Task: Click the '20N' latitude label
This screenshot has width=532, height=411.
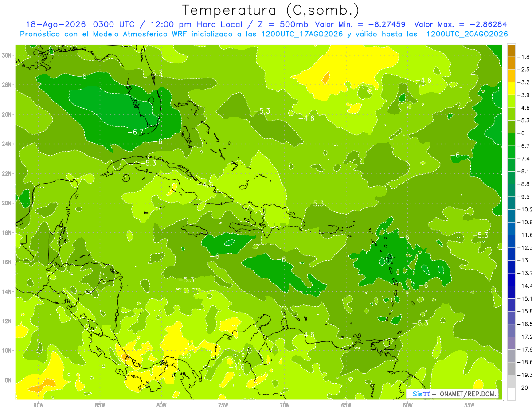Action: (x=8, y=203)
